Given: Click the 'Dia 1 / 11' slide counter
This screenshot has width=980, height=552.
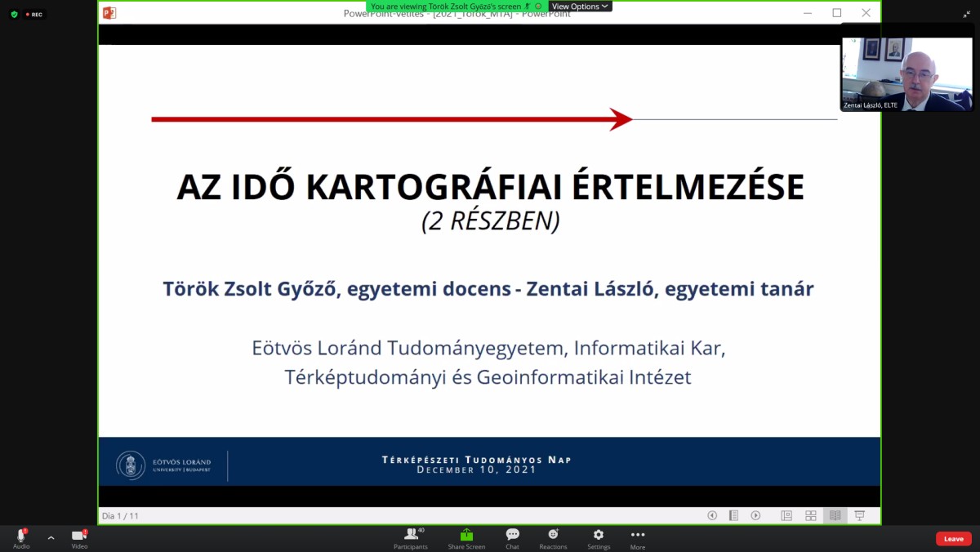Looking at the screenshot, I should coord(121,515).
